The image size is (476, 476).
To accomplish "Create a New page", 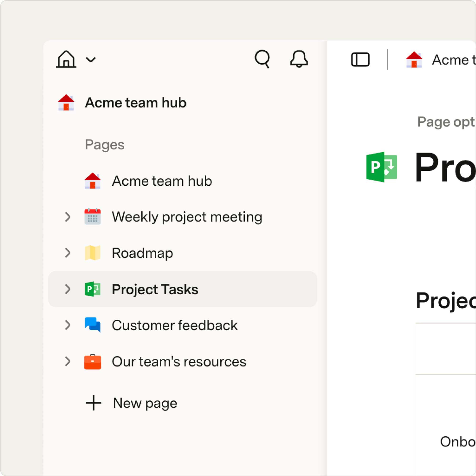I will (145, 404).
